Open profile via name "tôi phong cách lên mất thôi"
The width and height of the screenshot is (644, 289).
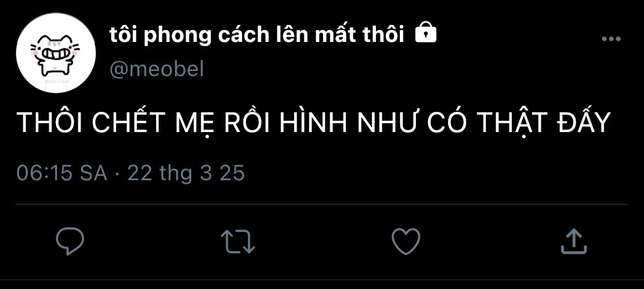[x=257, y=34]
